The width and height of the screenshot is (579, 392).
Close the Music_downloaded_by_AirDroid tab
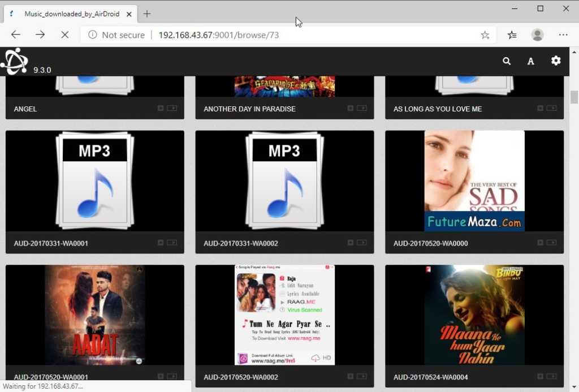click(x=129, y=14)
